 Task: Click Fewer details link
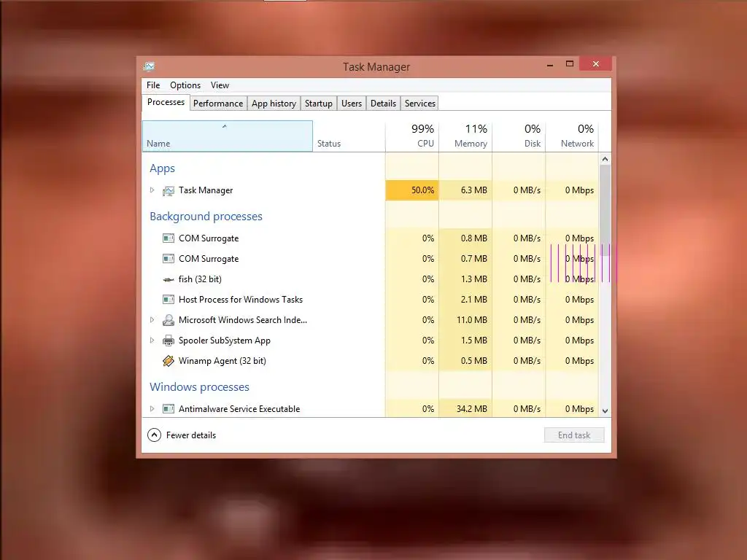click(x=191, y=435)
